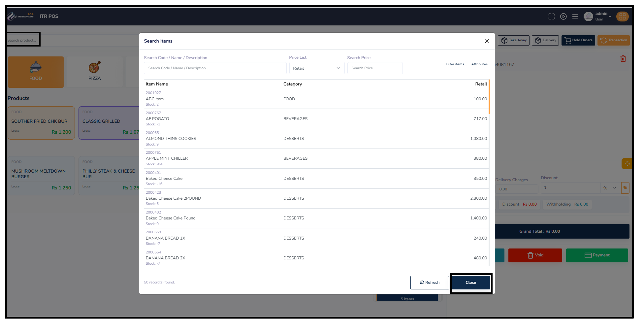644x330 pixels.
Task: Expand the discount percent type dropdown
Action: pyautogui.click(x=610, y=188)
